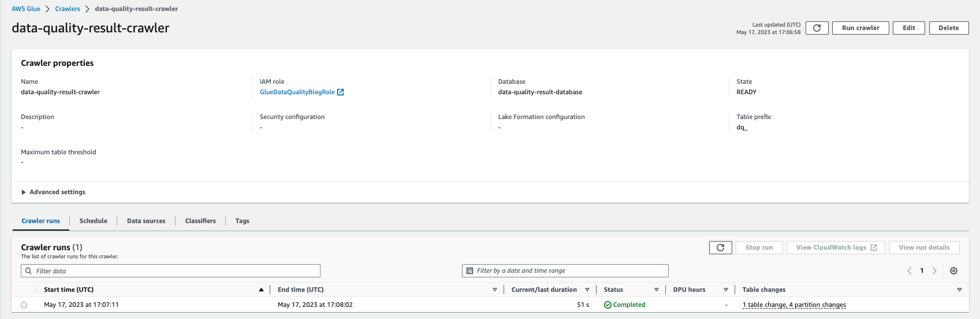Screen dimensions: 980x319
Task: Click the search magnifier in Filter data
Action: click(28, 270)
